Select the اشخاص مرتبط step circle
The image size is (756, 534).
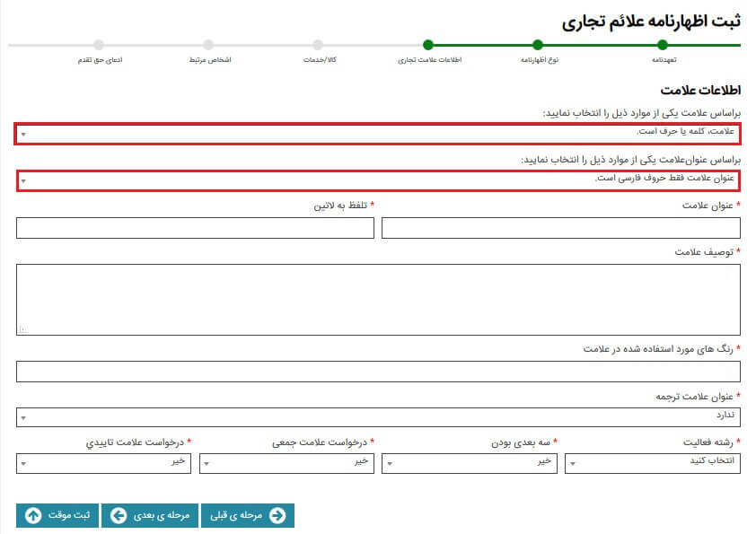[208, 45]
